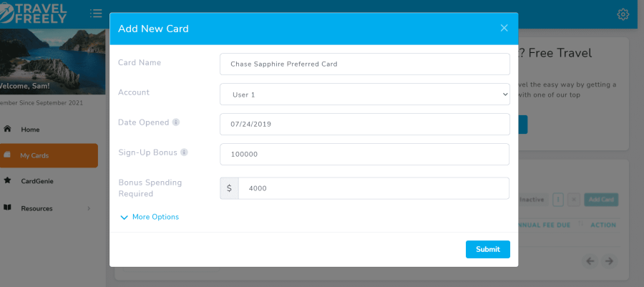Submit the new card form
The width and height of the screenshot is (644, 287).
point(488,249)
